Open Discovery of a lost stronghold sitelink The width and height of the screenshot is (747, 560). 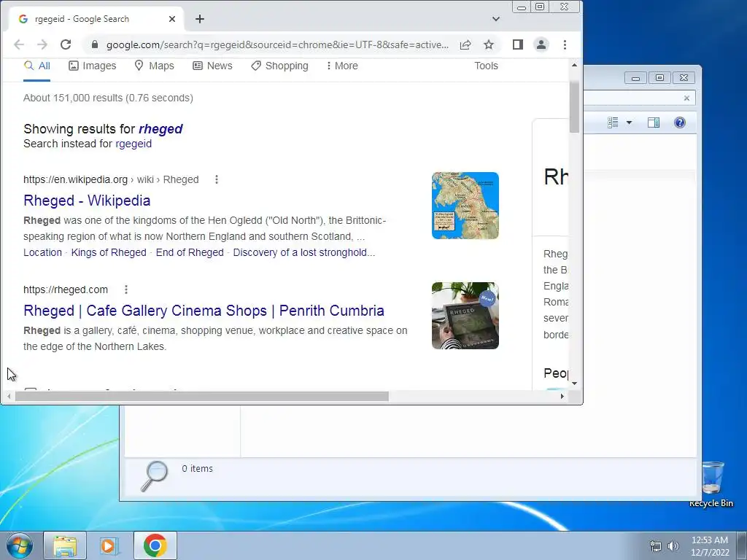tap(304, 252)
